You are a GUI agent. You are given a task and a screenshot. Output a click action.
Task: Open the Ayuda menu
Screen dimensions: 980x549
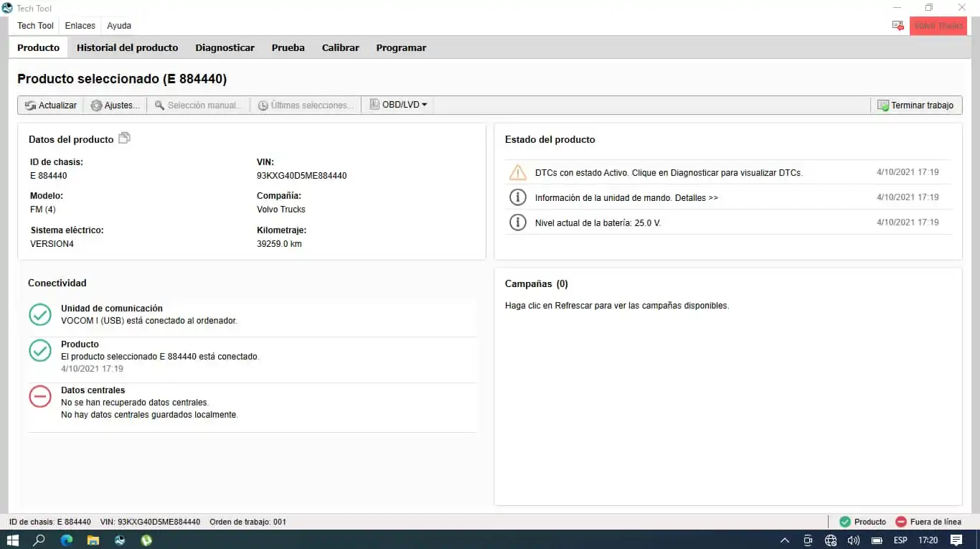[x=119, y=26]
